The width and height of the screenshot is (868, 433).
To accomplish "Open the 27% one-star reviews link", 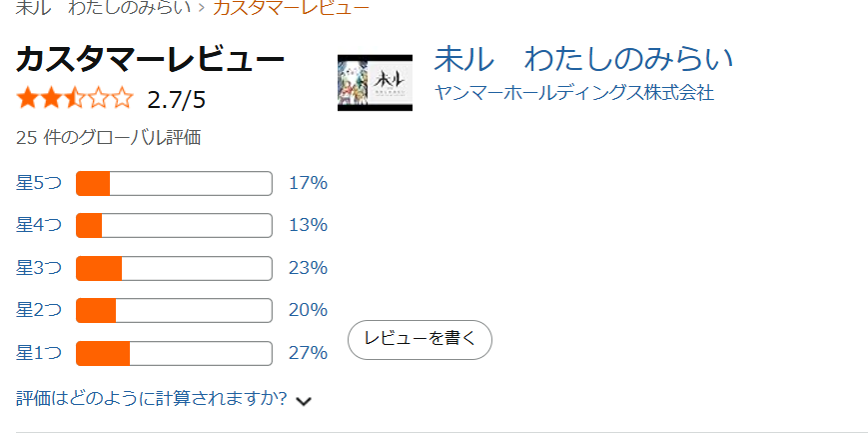I will [x=308, y=353].
